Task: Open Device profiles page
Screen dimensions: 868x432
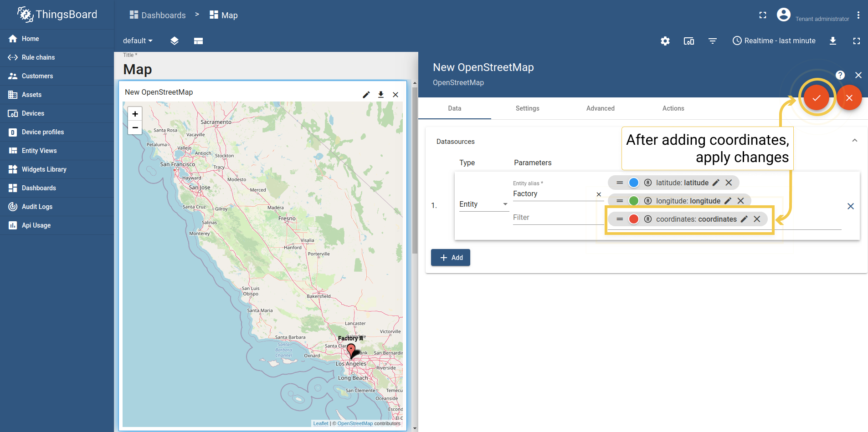Action: tap(57, 132)
